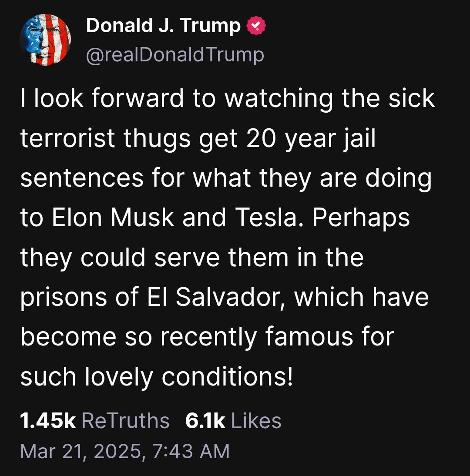Click the words "lovely conditions!"
The image size is (470, 476).
coord(188,376)
